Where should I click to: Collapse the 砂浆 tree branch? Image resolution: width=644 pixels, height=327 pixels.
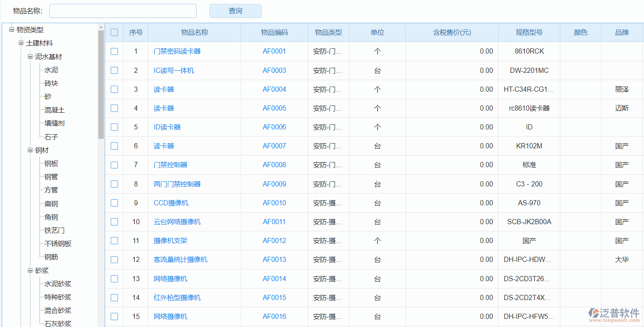click(30, 270)
